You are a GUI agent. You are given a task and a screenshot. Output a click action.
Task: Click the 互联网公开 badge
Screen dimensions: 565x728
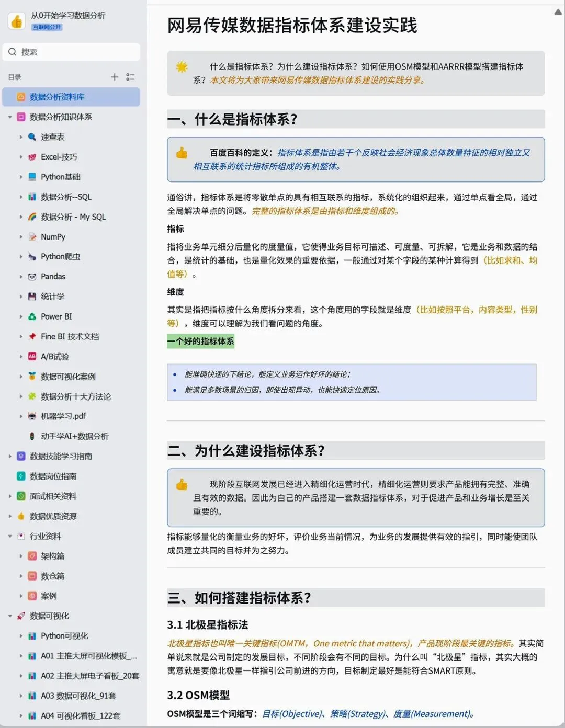click(x=47, y=27)
